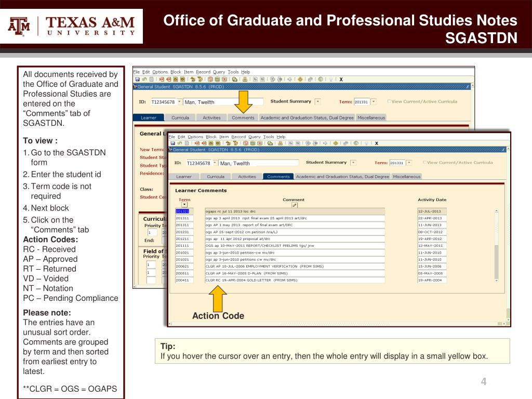Click Remove Record icon in front window toolbar
This screenshot has height=399, width=532.
coord(204,143)
